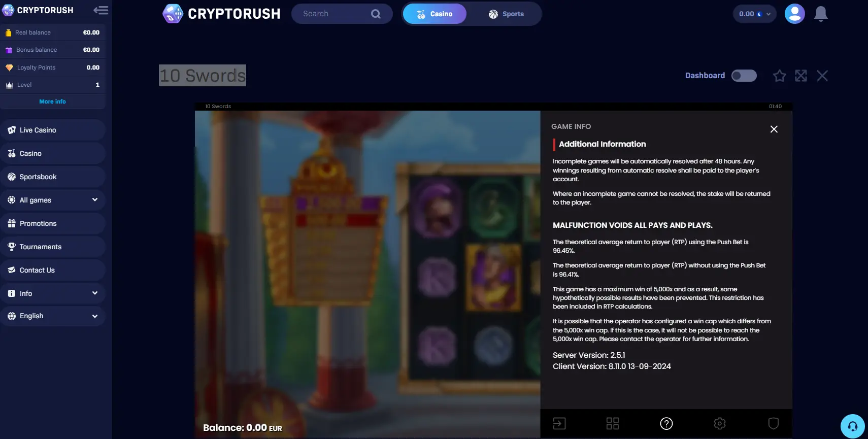
Task: Click the Loyalty Points 0.00 value
Action: pyautogui.click(x=93, y=67)
